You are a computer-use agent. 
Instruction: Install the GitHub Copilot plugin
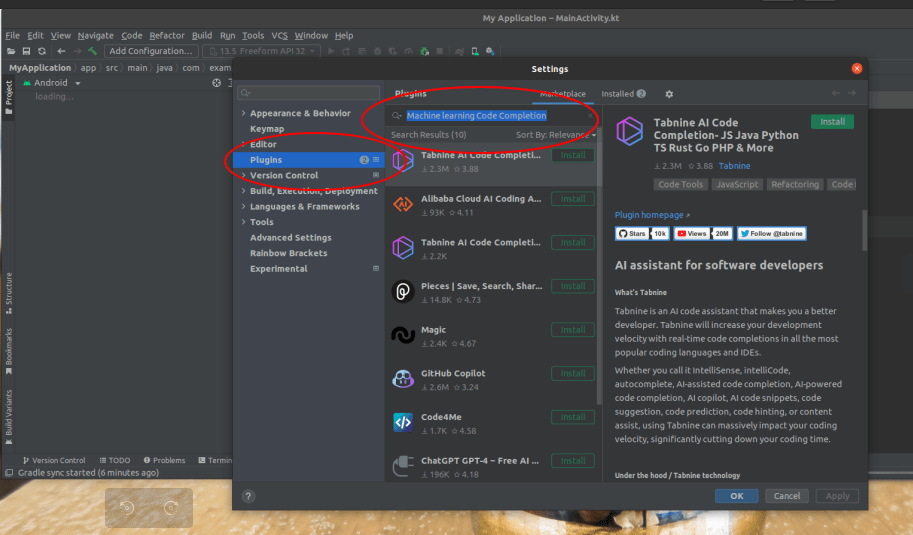click(x=573, y=373)
